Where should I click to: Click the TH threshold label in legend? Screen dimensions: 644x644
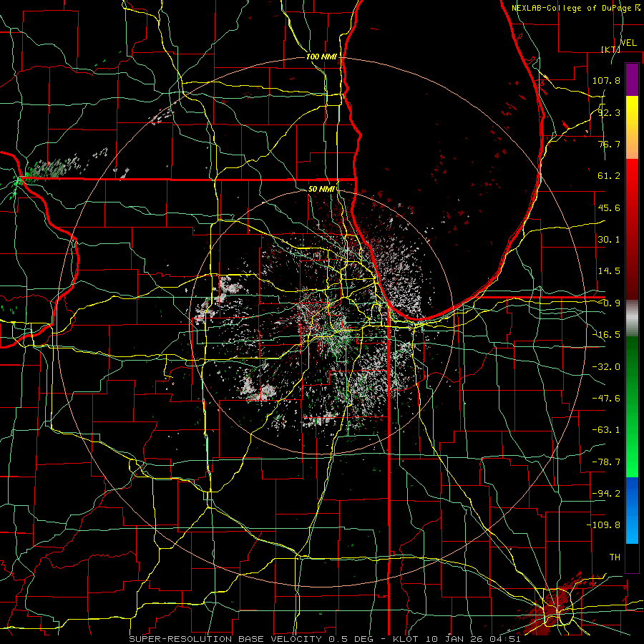pos(615,557)
